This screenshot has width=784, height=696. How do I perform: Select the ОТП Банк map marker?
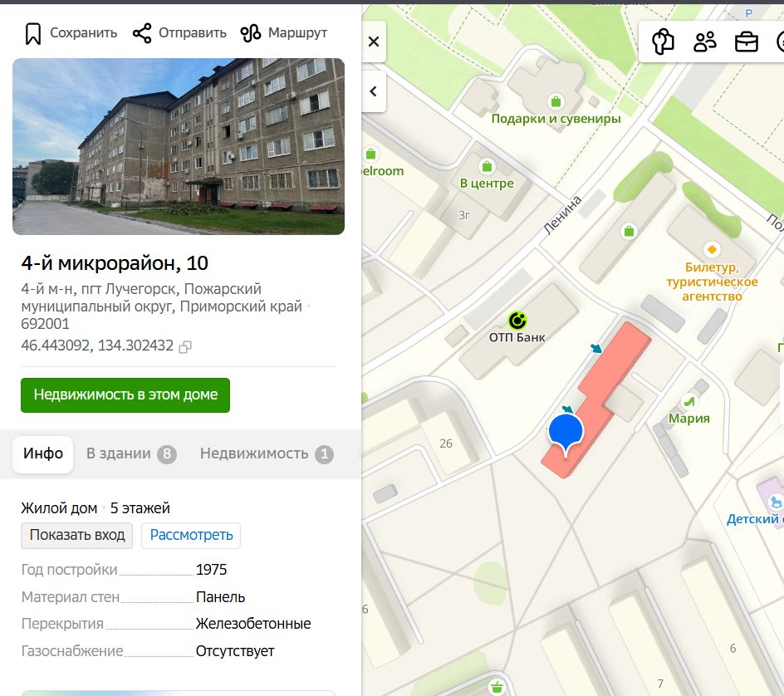[517, 320]
